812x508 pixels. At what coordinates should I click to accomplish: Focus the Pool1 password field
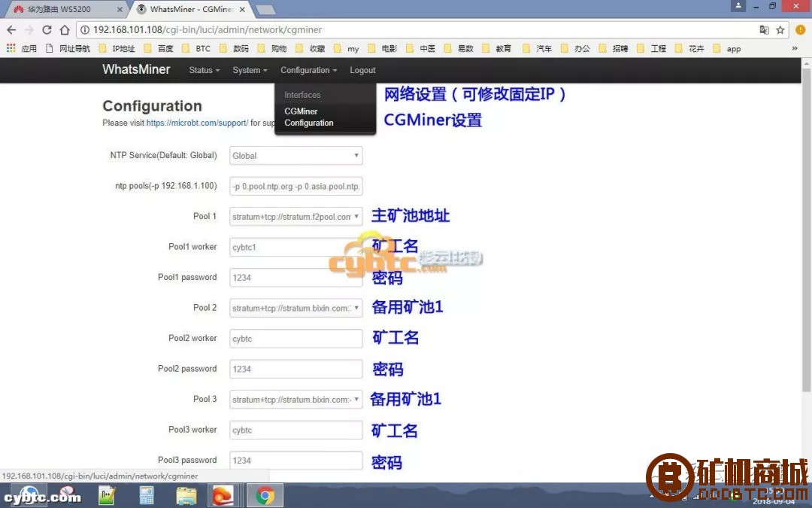point(295,277)
